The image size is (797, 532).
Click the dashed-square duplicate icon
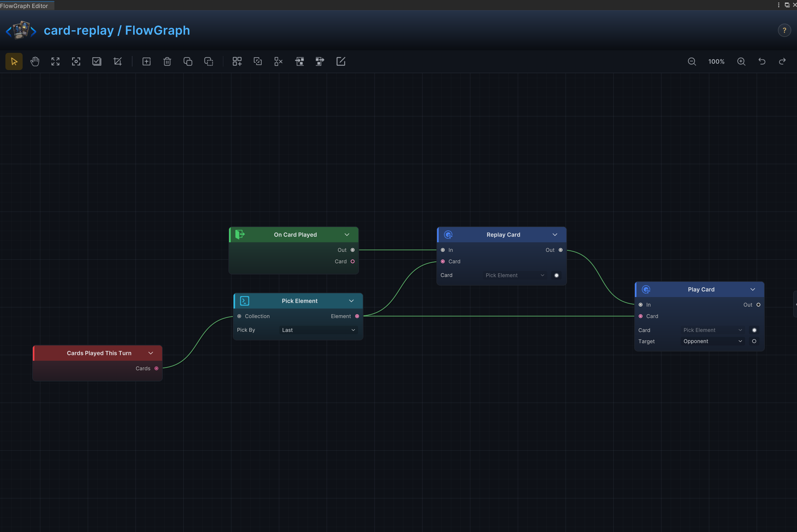tap(208, 61)
